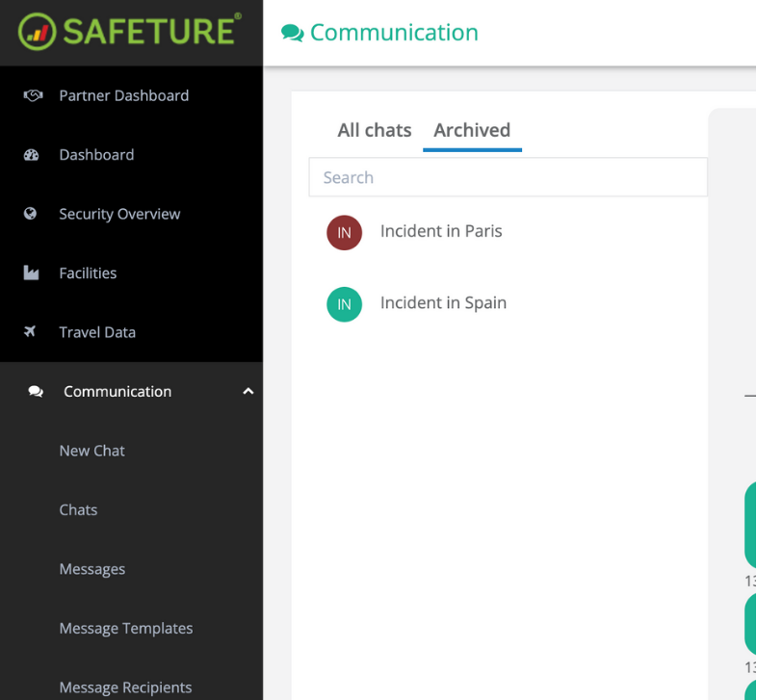This screenshot has height=700, width=757.
Task: Click the globe icon for Security Overview
Action: [x=31, y=214]
